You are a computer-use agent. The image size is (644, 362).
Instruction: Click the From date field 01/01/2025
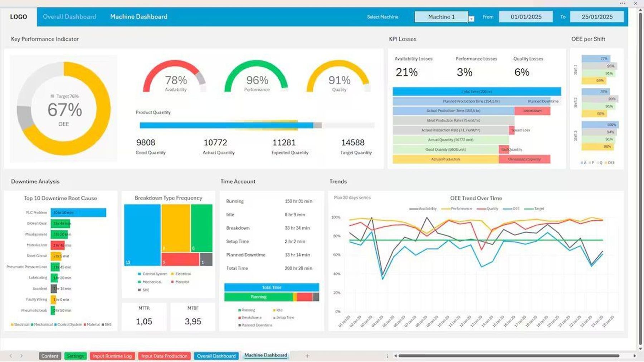(x=526, y=17)
